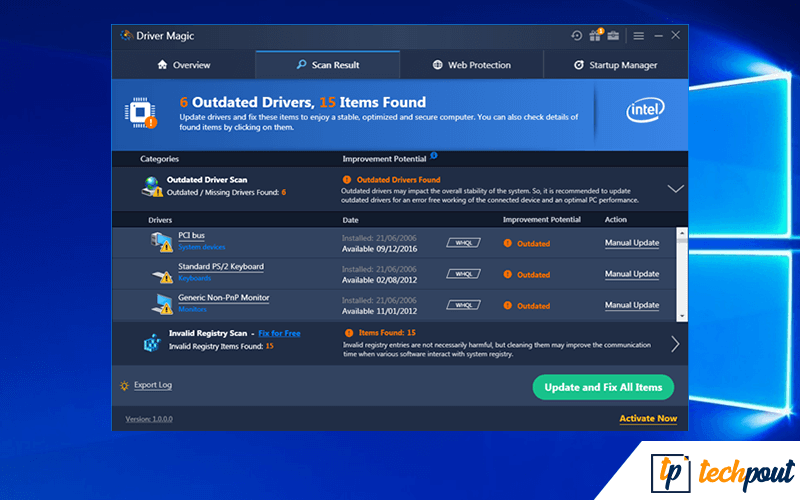Click the Invalid Registry Scan cube icon
This screenshot has height=500, width=800.
(x=152, y=343)
